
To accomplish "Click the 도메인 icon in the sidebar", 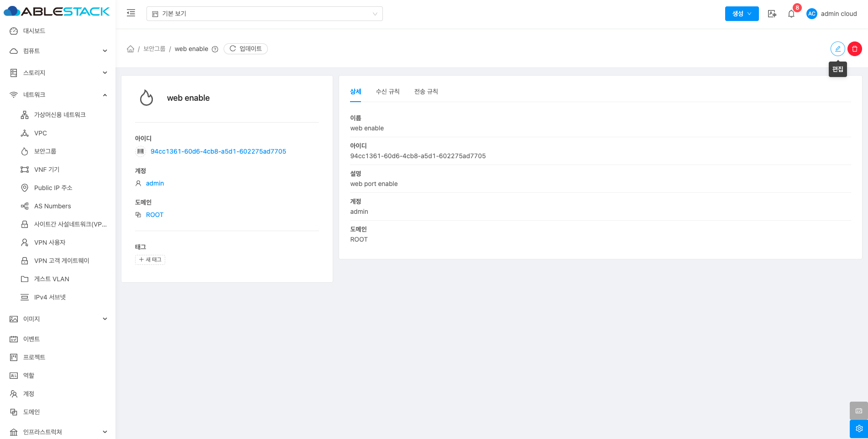I will tap(14, 412).
